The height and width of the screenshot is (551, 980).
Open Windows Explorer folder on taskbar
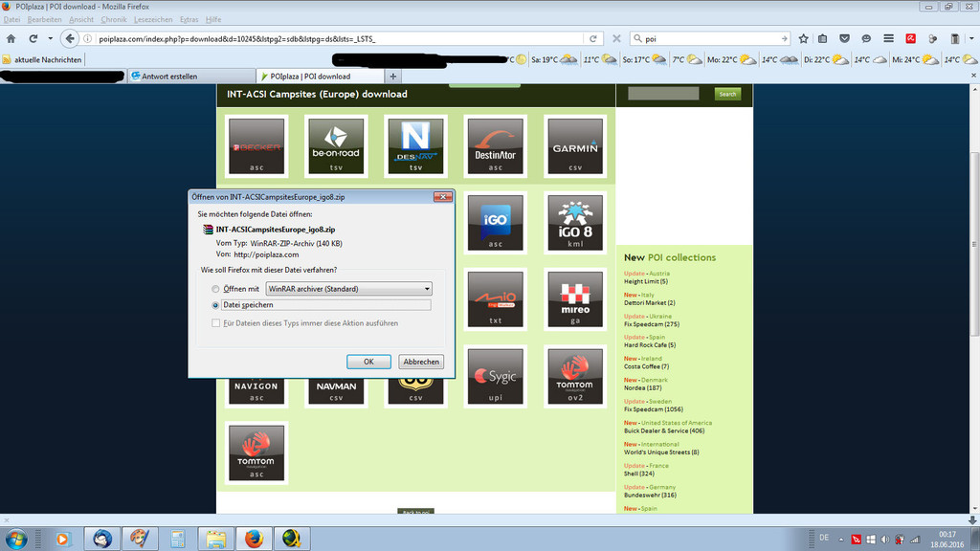(x=215, y=538)
